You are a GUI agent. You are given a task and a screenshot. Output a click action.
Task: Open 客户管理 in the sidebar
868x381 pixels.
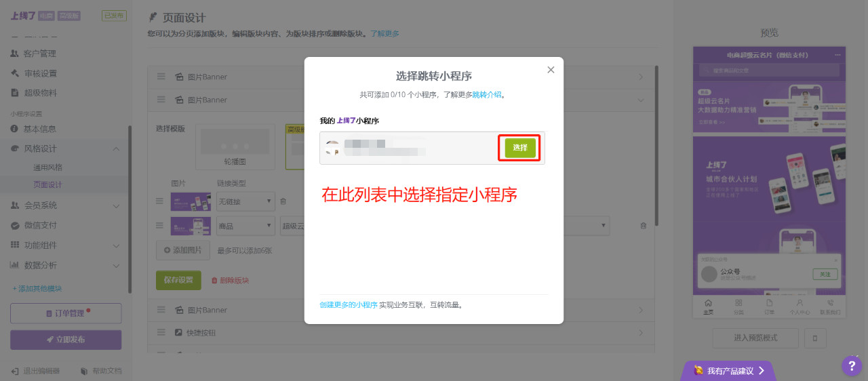click(39, 54)
